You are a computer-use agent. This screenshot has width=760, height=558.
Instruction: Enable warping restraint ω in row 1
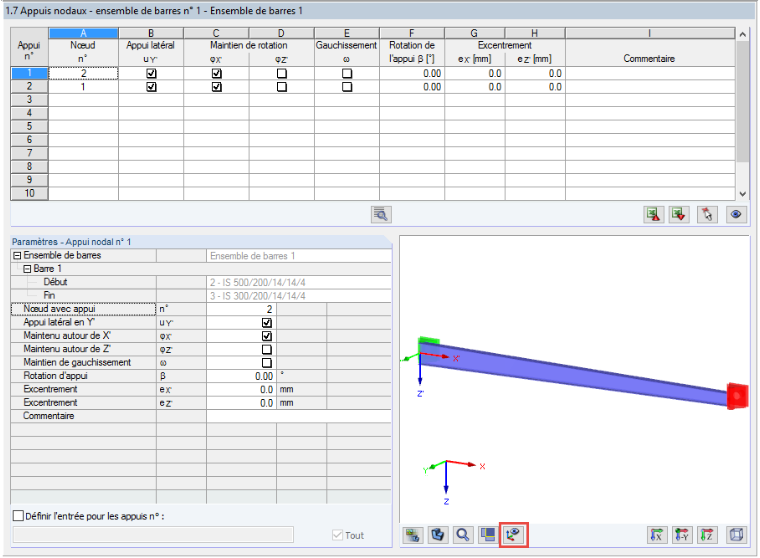[347, 73]
